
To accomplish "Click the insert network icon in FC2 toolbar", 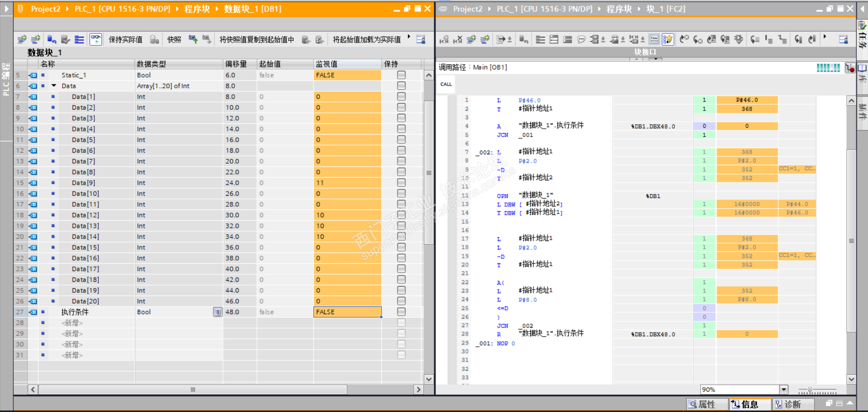I will (x=444, y=39).
